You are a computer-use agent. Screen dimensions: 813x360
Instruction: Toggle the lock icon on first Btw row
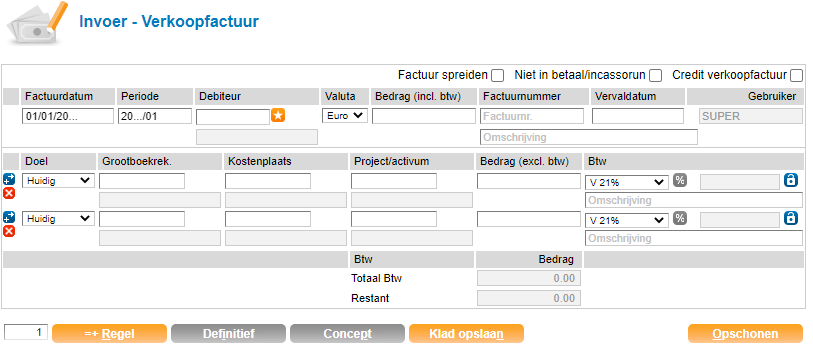point(791,181)
